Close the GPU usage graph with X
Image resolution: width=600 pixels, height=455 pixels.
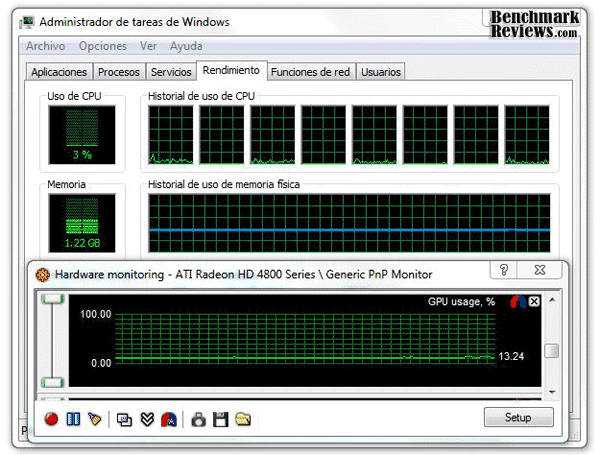coord(534,301)
